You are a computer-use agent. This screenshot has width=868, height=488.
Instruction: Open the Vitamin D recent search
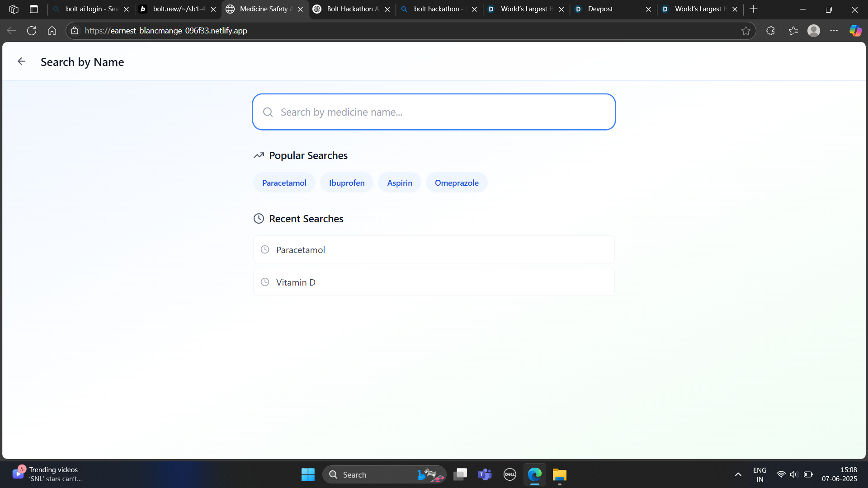coord(296,282)
